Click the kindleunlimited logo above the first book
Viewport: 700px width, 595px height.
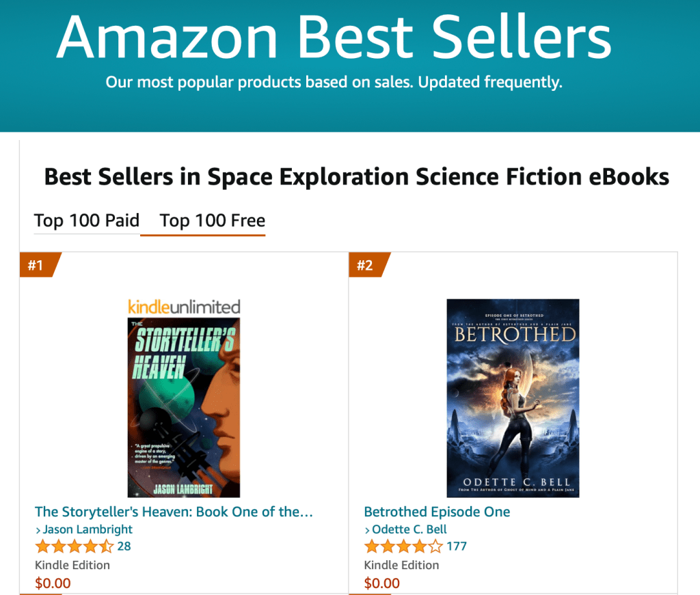click(x=184, y=307)
